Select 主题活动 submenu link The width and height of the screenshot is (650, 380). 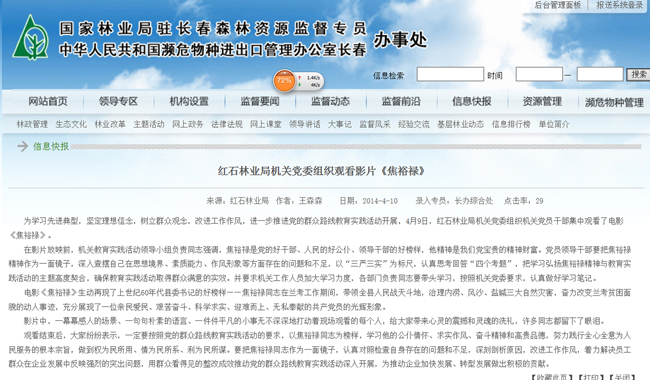(149, 124)
